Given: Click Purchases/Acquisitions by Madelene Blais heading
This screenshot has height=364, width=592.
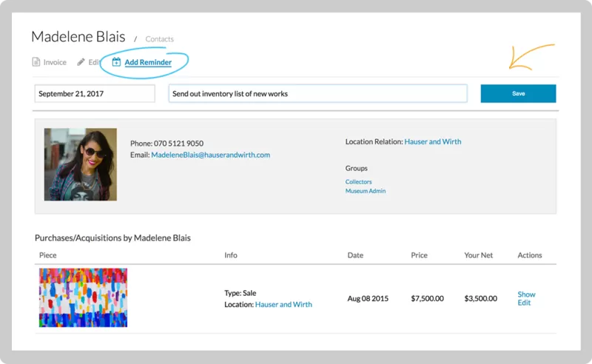Looking at the screenshot, I should tap(112, 238).
